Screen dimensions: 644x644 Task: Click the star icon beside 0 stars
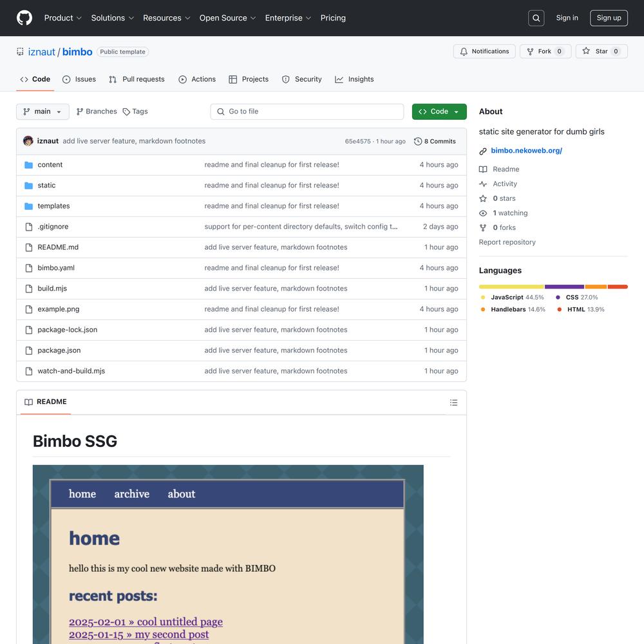tap(483, 198)
